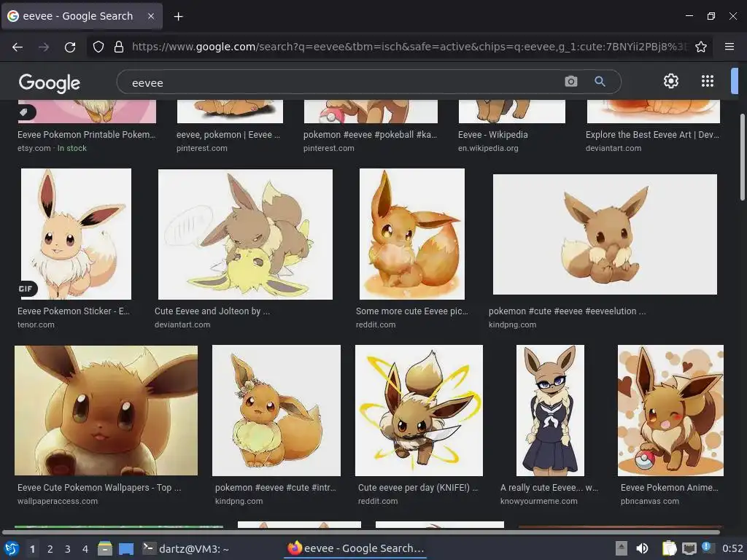Click the show desktop taskbar icon
Viewport: 747px width, 560px height.
[126, 549]
